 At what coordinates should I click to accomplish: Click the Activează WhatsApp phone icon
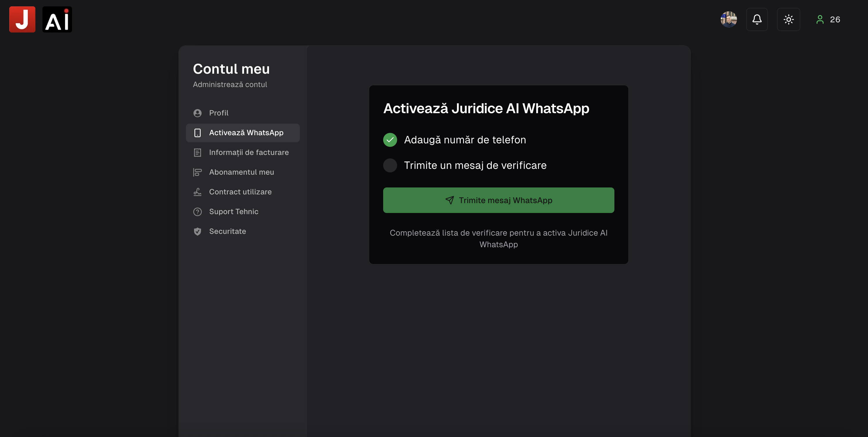coord(197,133)
